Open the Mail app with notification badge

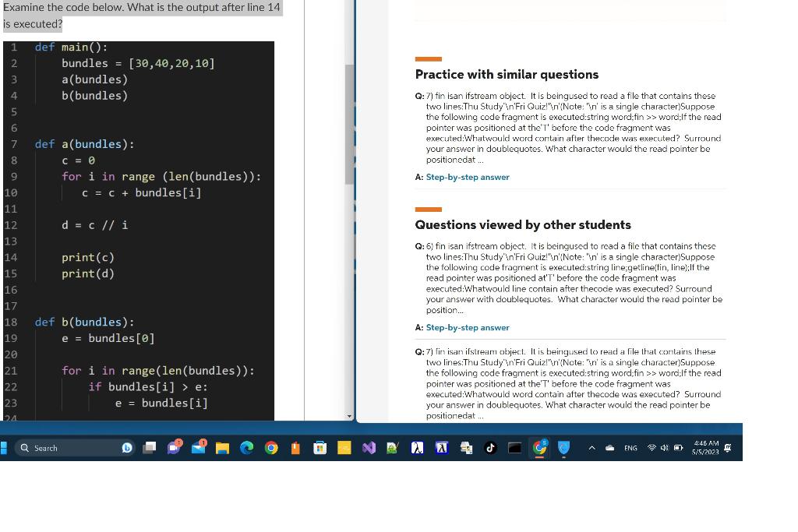pos(198,447)
